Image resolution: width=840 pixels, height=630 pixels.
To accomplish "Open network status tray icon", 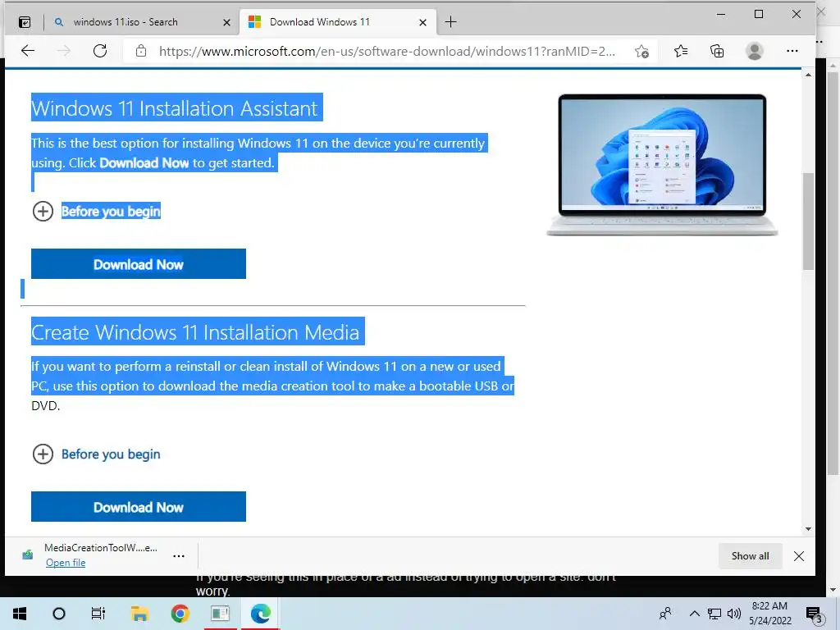I will pos(714,614).
